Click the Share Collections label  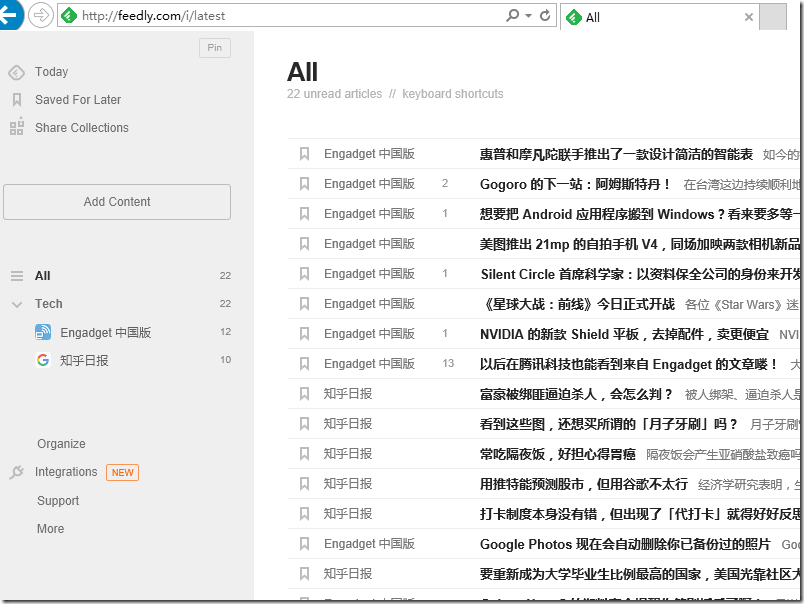coord(82,128)
